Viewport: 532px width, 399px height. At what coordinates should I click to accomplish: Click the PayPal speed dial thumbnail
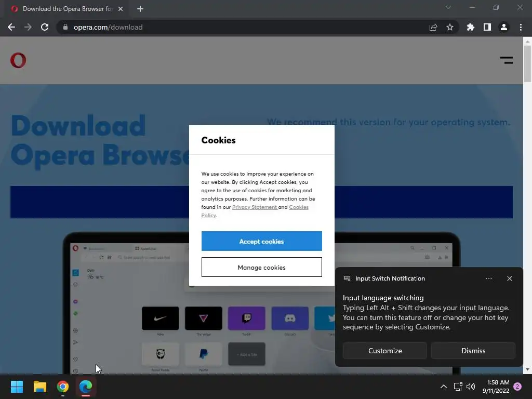[204, 354]
